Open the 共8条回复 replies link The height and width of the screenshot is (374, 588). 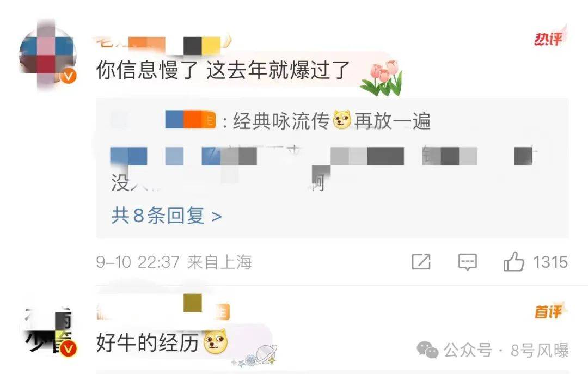tap(166, 216)
